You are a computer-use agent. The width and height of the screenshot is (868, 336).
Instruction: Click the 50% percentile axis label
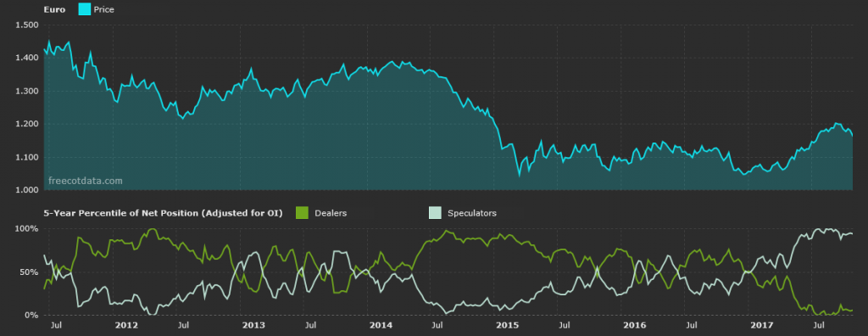[30, 272]
